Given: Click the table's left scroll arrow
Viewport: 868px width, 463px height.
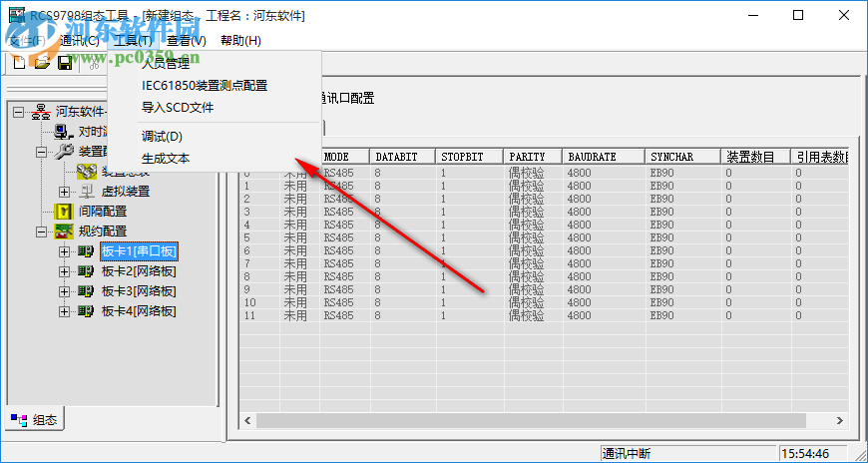Looking at the screenshot, I should tap(248, 421).
